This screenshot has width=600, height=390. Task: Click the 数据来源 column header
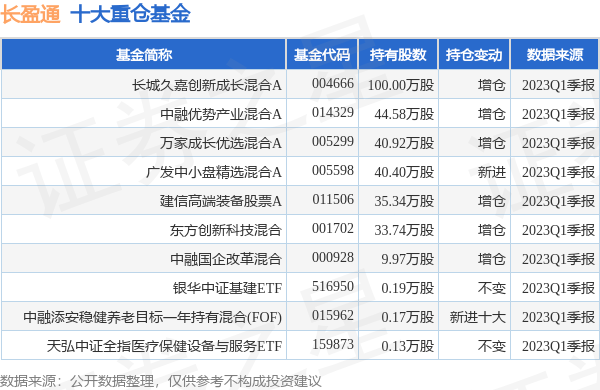tap(555, 55)
